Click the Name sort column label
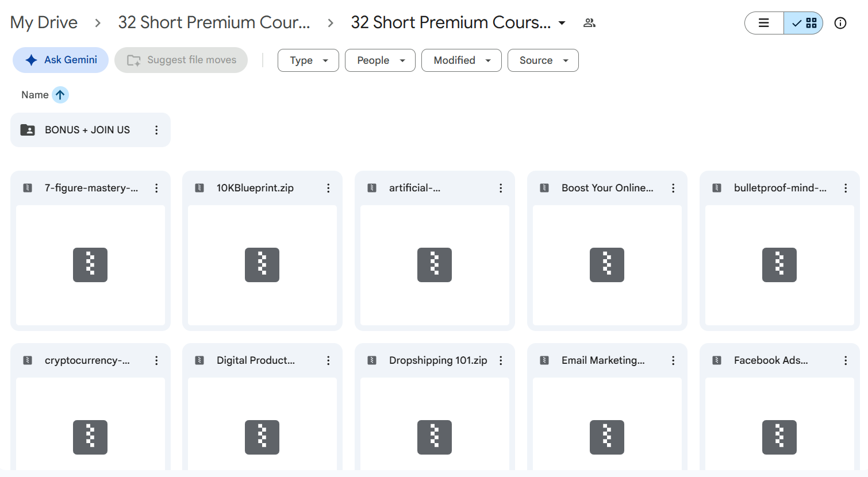 (35, 95)
